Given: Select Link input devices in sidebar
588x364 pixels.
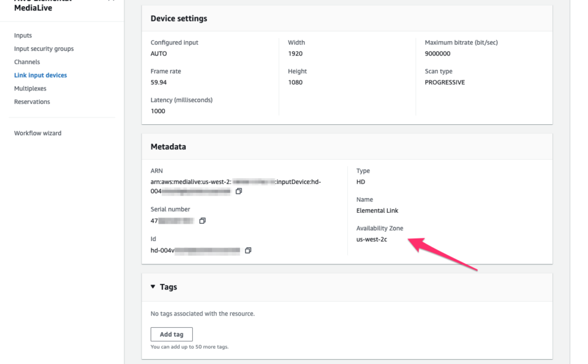Looking at the screenshot, I should click(x=40, y=75).
